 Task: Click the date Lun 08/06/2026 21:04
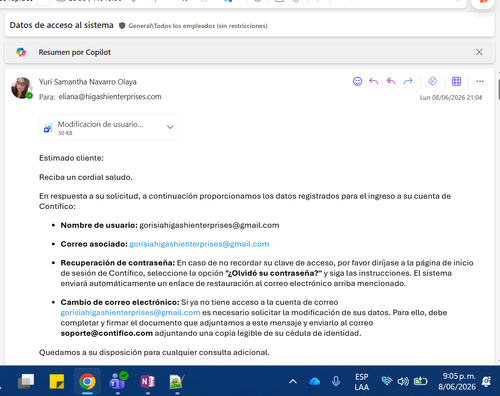coord(451,98)
